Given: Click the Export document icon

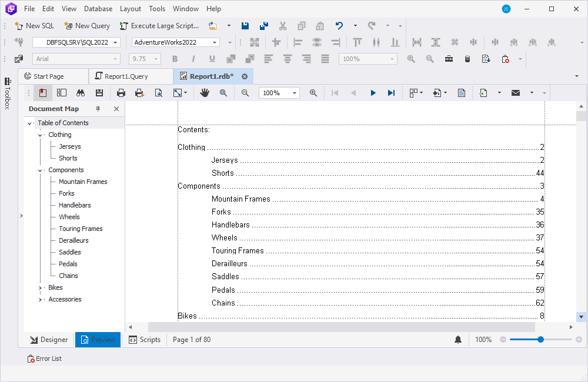Looking at the screenshot, I should click(483, 93).
